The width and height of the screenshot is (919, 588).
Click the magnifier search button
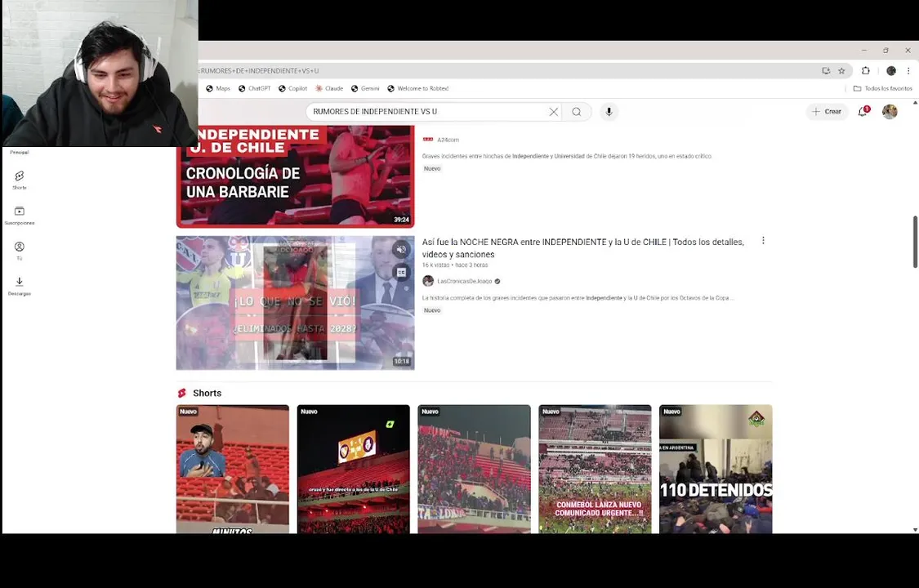click(577, 111)
